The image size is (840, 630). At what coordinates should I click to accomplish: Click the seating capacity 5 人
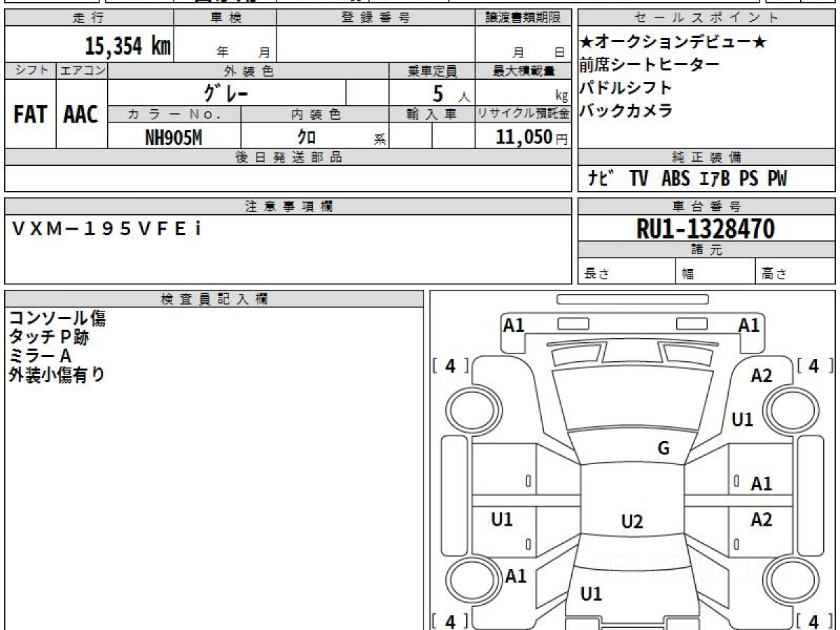coord(451,93)
